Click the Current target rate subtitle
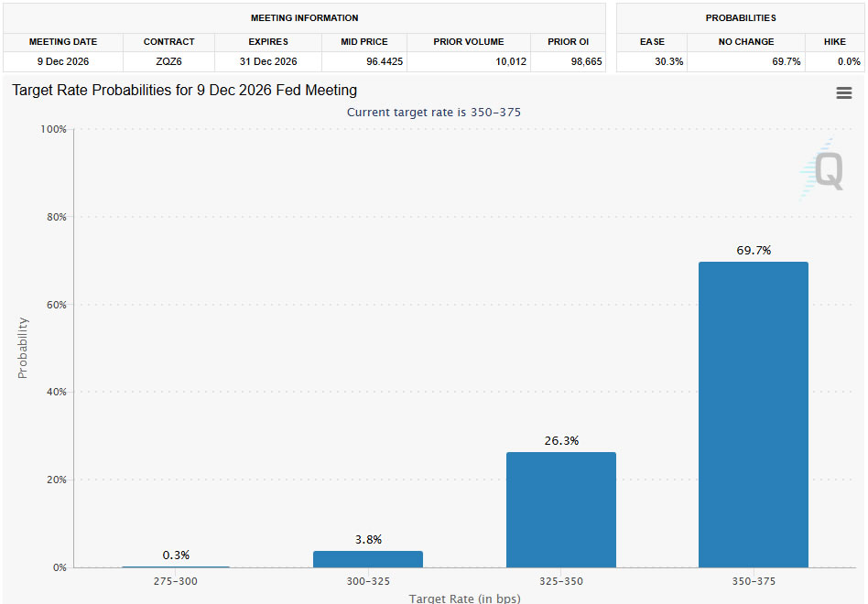 (433, 113)
